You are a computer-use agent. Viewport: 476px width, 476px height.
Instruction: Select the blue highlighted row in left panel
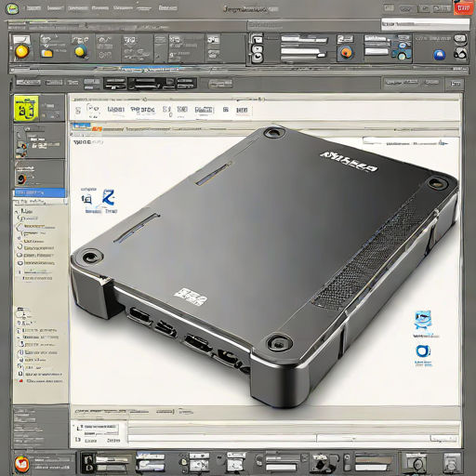40,192
